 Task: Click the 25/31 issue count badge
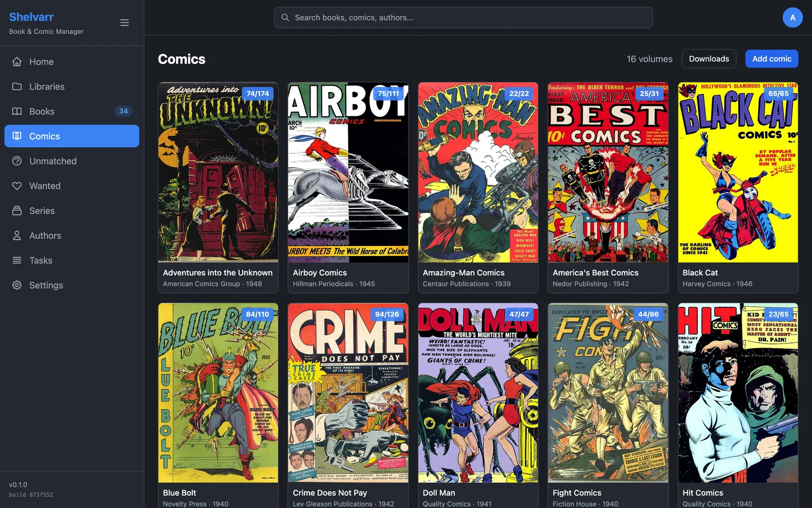click(649, 93)
